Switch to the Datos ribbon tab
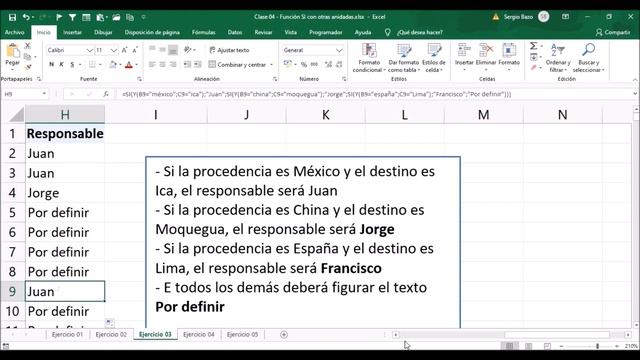Screen dimensions: 640x360 click(235, 32)
